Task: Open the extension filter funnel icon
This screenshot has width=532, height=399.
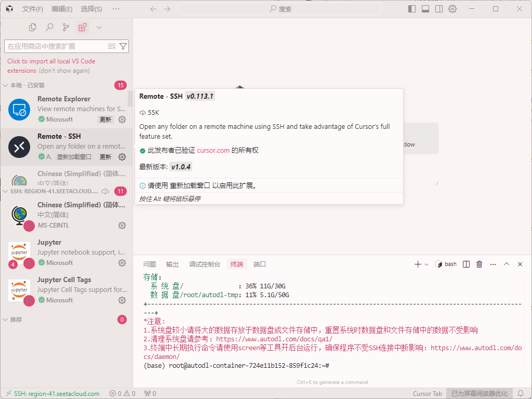Action: 123,46
